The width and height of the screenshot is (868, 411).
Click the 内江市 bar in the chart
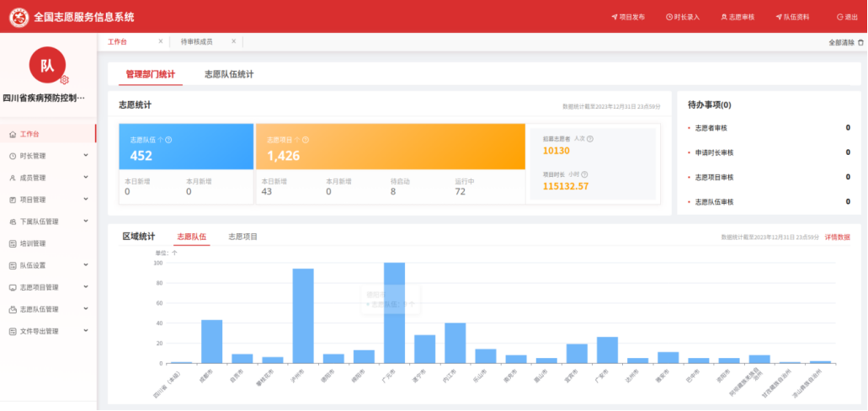point(455,344)
